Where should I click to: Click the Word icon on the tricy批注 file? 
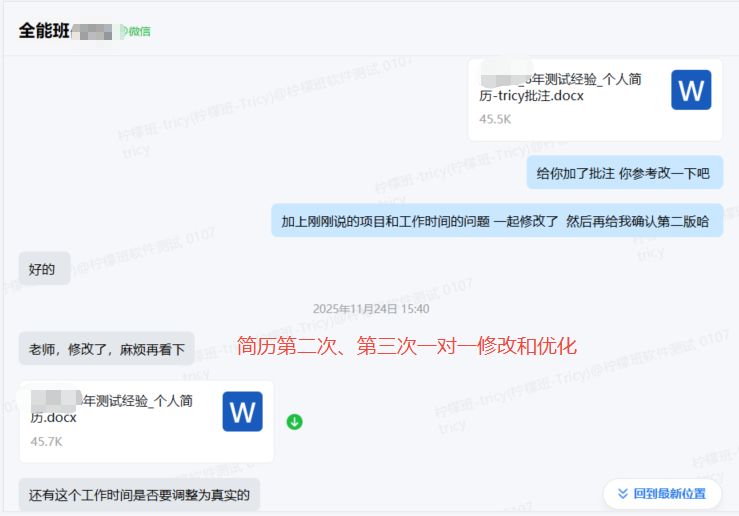(691, 90)
